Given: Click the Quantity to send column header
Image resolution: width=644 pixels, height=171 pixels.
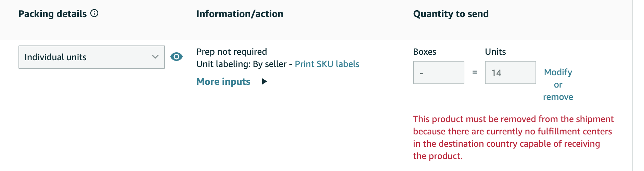Looking at the screenshot, I should (x=451, y=14).
